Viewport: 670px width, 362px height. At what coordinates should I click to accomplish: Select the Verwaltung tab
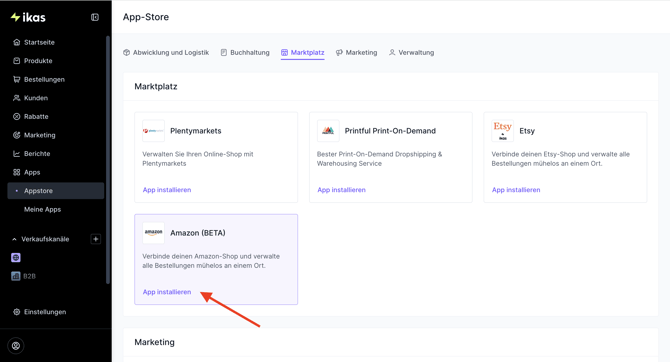coord(411,53)
